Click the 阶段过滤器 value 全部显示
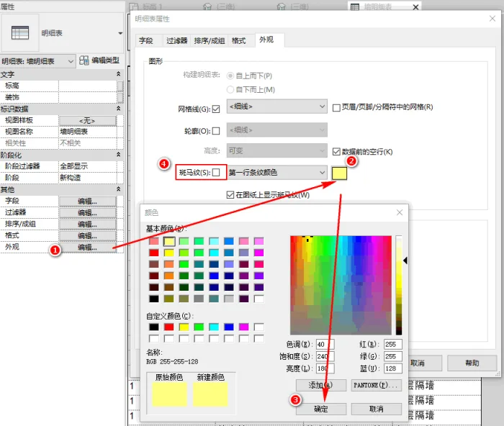 [x=87, y=166]
